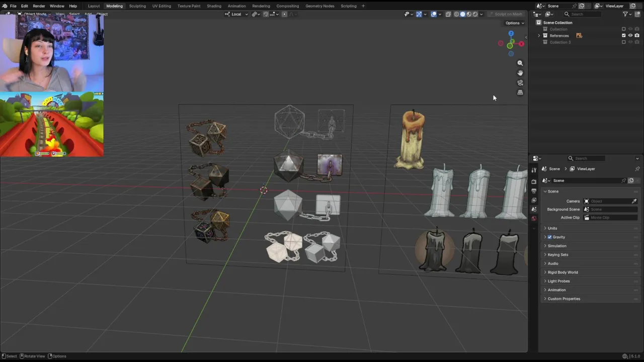Image resolution: width=644 pixels, height=362 pixels.
Task: Enable the first Collection checkbox
Action: 624,29
